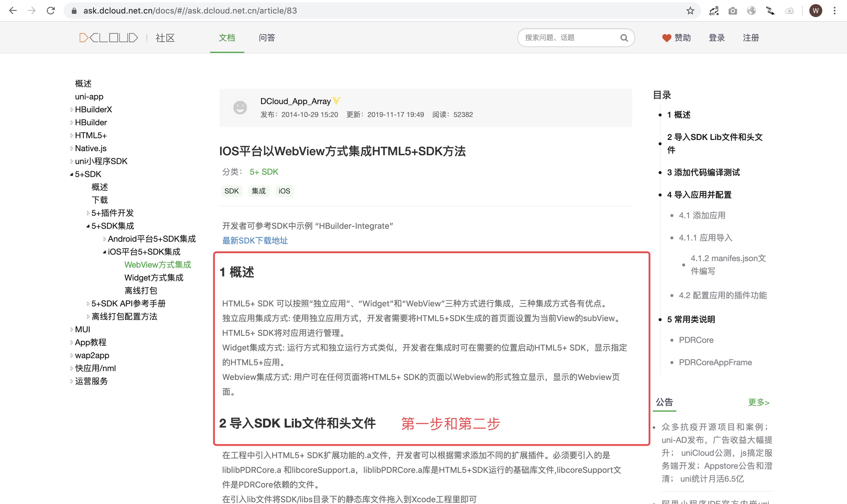
Task: Click the iOS tag
Action: click(x=284, y=191)
